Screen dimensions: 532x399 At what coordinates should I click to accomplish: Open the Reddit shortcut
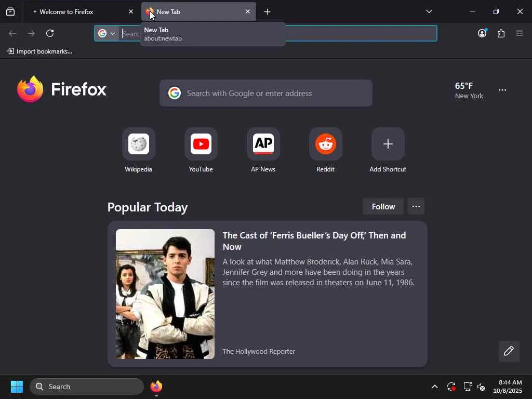pos(326,150)
